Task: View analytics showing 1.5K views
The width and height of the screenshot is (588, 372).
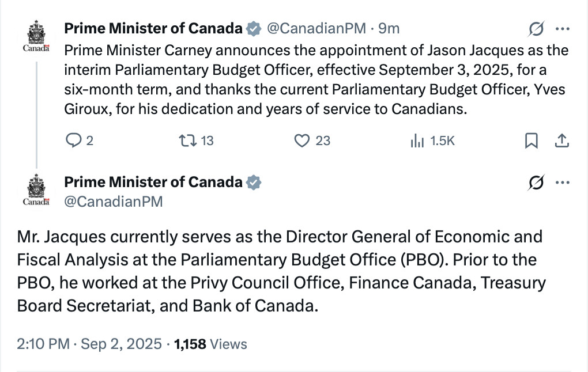Action: (432, 141)
